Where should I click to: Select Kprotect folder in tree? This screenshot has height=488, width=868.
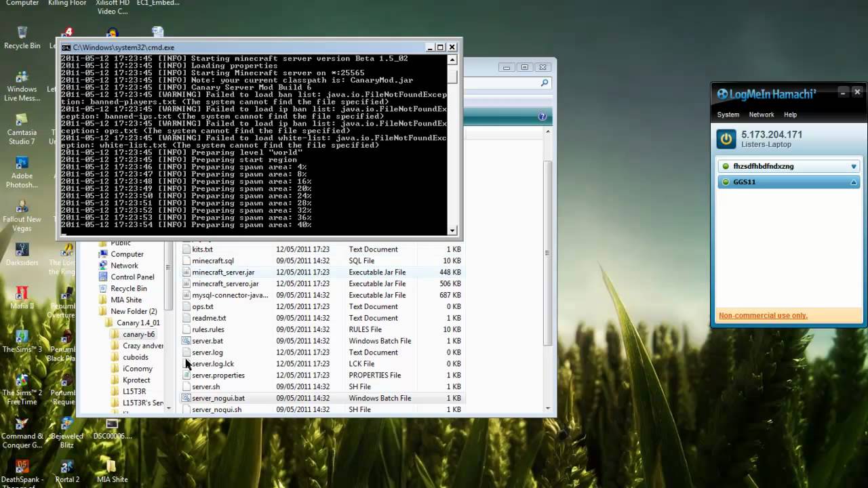(136, 380)
